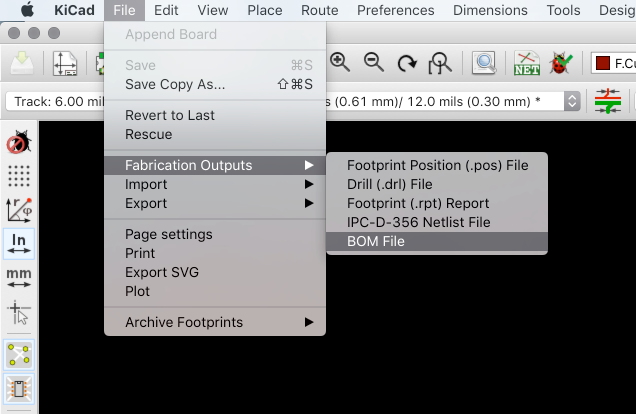Viewport: 636px width, 414px height.
Task: Click the find magnifier document icon
Action: coord(484,63)
